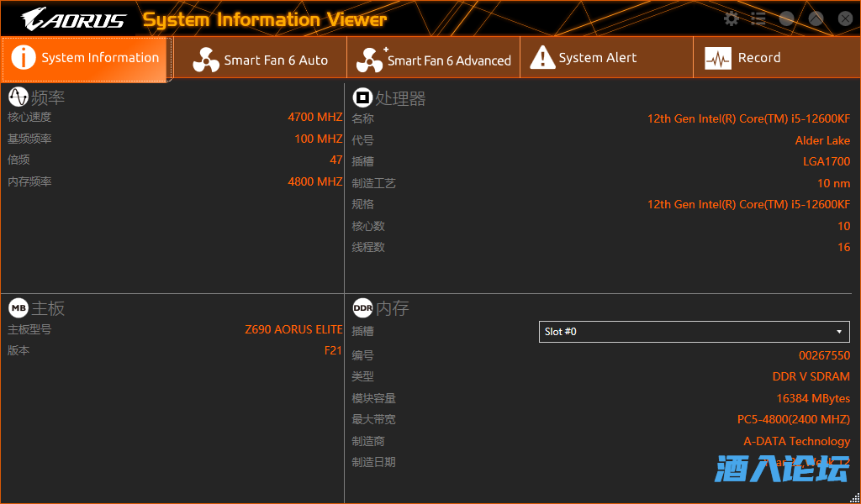The height and width of the screenshot is (504, 861).
Task: Switch to the System Information tab
Action: click(87, 58)
